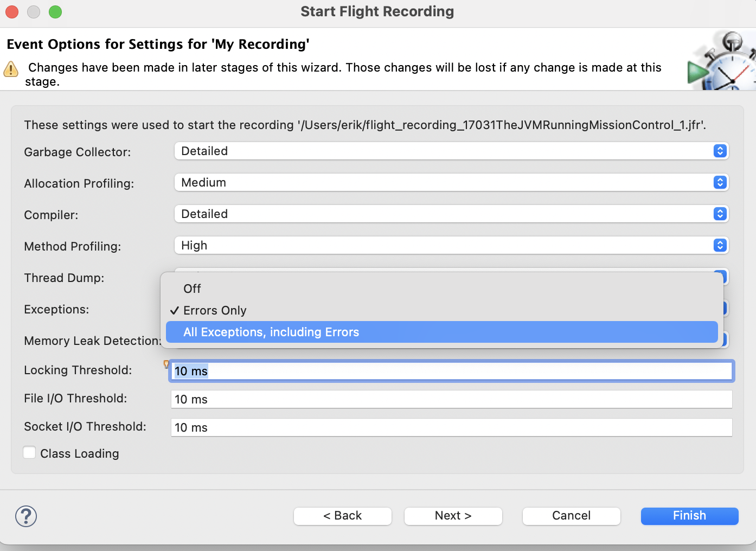756x551 pixels.
Task: Click the yellow warning triangle icon
Action: click(11, 69)
